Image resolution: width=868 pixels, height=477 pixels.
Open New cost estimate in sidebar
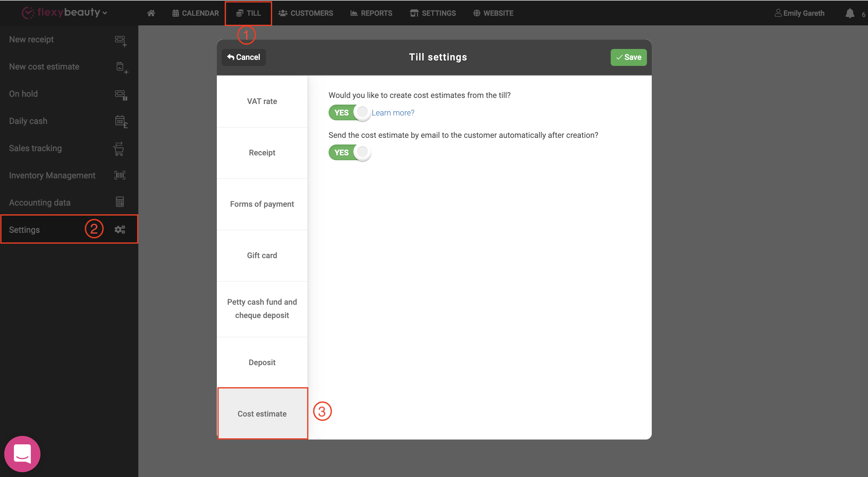pyautogui.click(x=69, y=67)
